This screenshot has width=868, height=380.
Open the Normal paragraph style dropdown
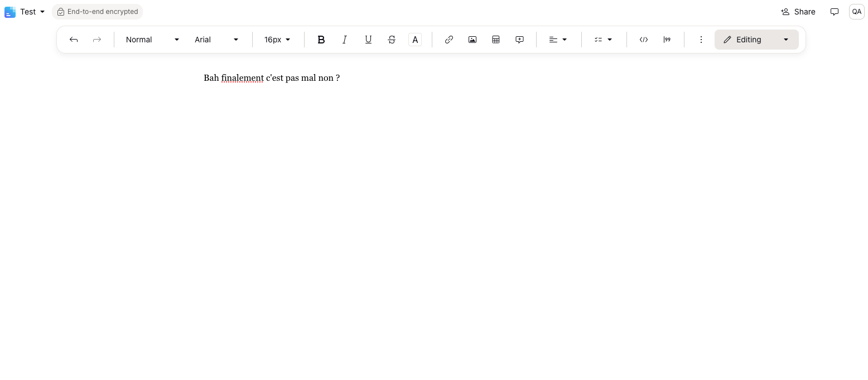pos(152,40)
